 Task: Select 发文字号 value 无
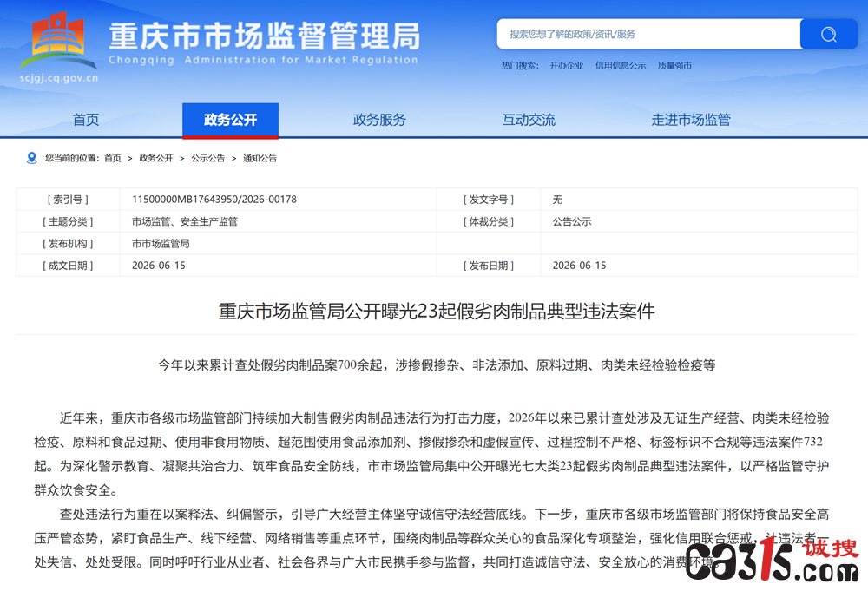click(557, 200)
